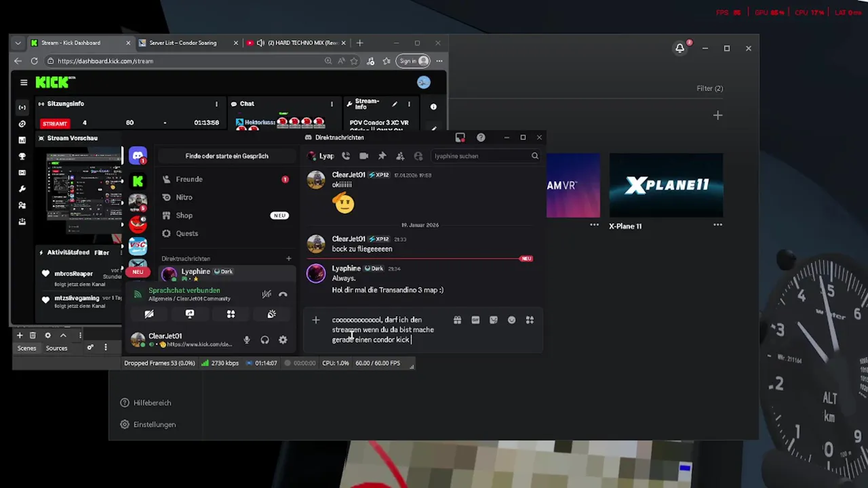Screen dimensions: 868x488
Task: Click browser address bar with dashboard.kick.com
Action: pyautogui.click(x=183, y=61)
